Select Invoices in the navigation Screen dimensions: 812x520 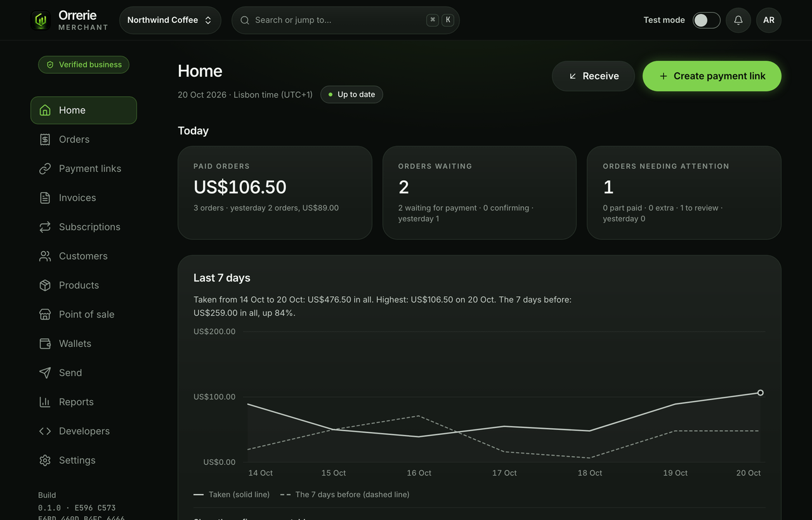[x=84, y=198]
